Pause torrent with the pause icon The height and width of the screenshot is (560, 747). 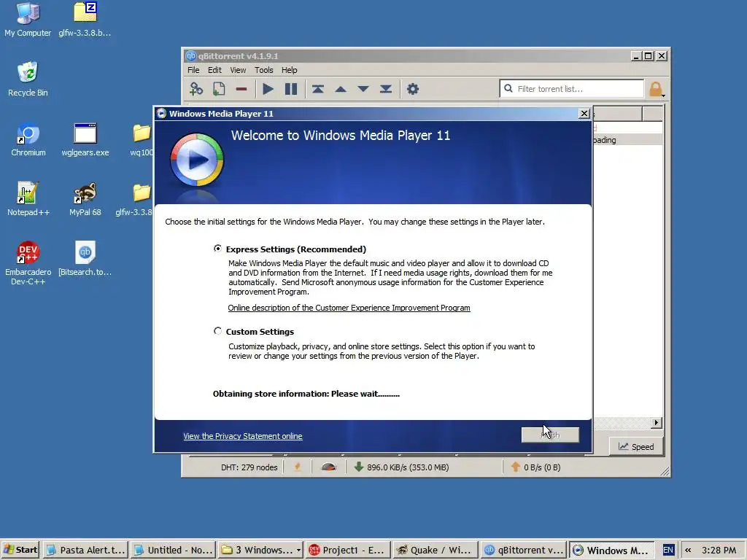(290, 89)
